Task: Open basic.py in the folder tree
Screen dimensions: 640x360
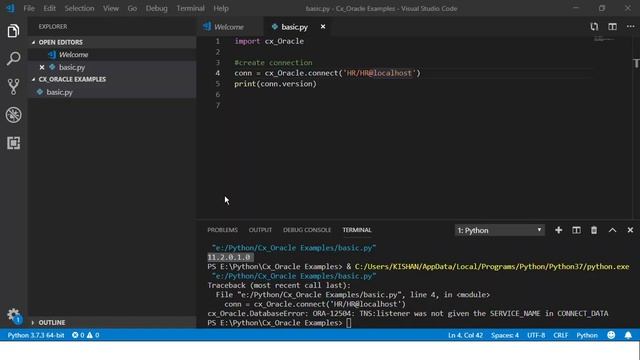Action: coord(112,92)
